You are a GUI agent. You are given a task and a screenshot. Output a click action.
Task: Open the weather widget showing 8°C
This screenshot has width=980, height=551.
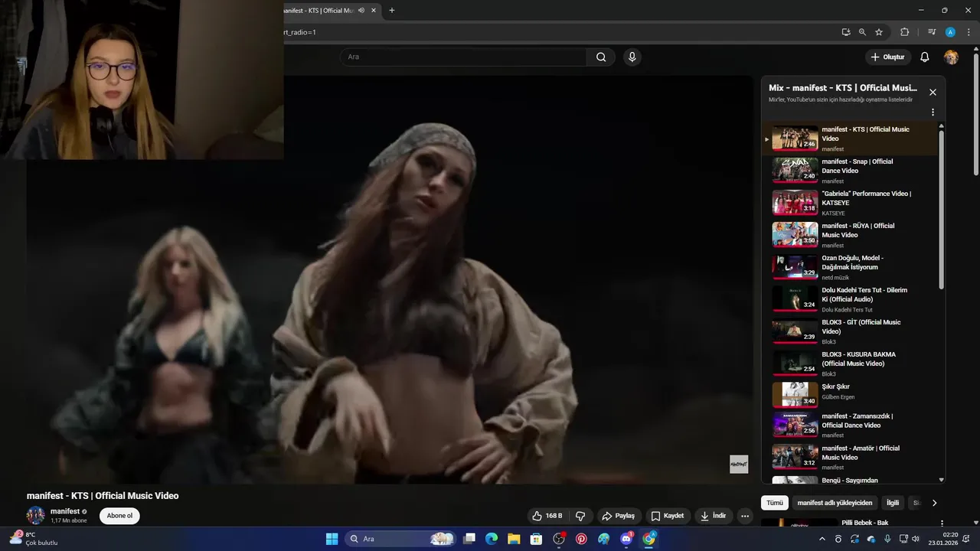point(34,539)
